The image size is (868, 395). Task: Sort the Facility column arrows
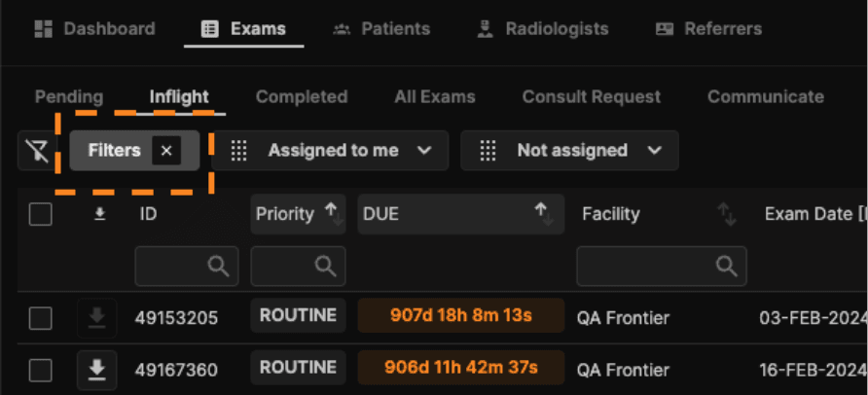tap(727, 214)
